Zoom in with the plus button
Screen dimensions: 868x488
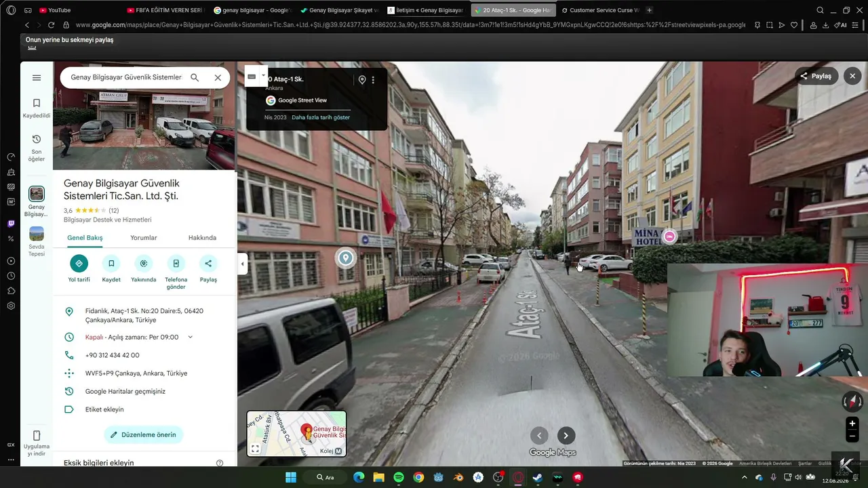click(852, 424)
